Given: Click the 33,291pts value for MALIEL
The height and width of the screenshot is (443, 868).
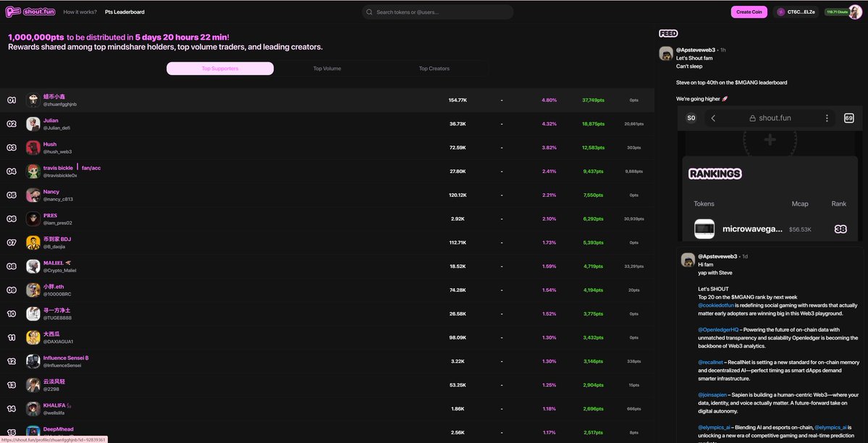Looking at the screenshot, I should [x=634, y=266].
